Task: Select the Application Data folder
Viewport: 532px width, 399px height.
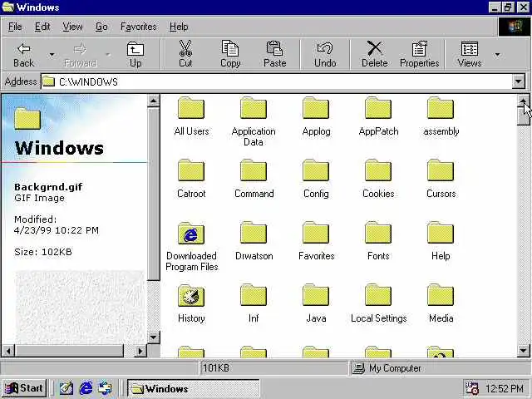Action: coord(254,121)
